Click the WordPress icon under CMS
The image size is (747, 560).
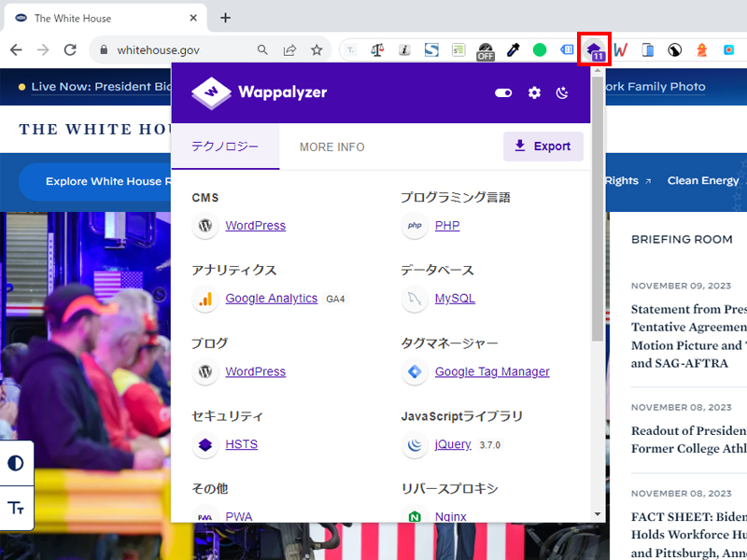click(205, 225)
